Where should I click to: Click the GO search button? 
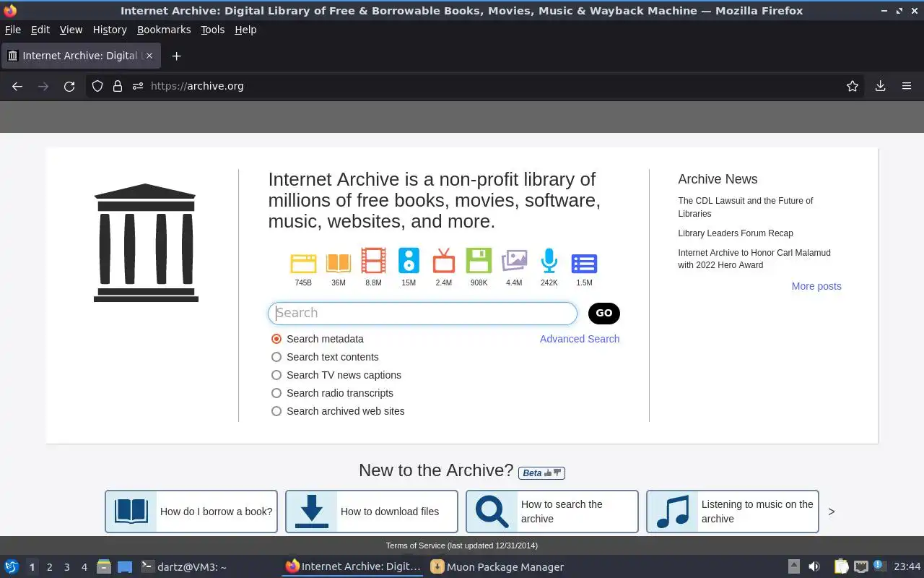(x=604, y=313)
